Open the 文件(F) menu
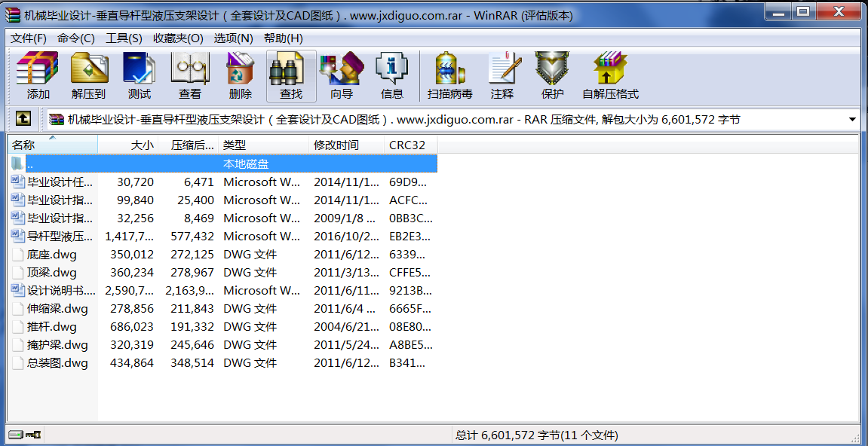This screenshot has width=868, height=446. coord(29,38)
